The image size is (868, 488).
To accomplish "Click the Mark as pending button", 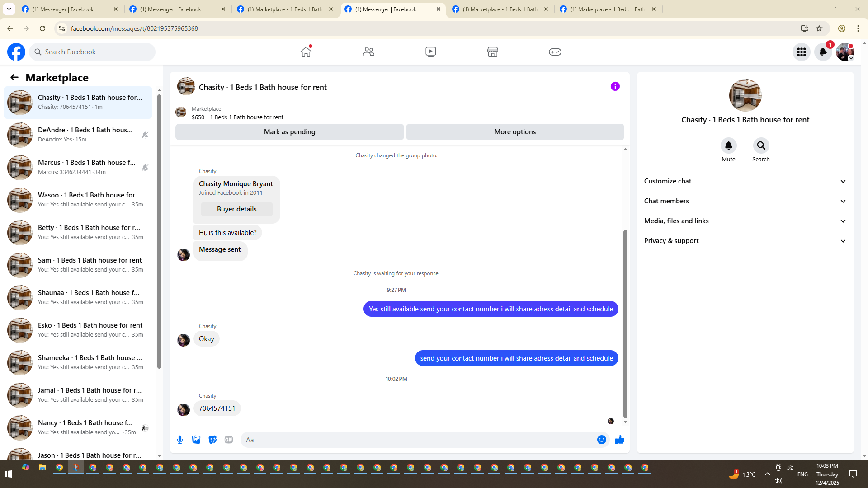I will [289, 132].
